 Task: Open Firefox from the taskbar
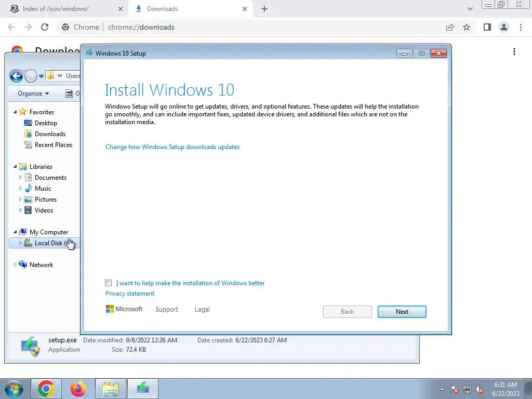pos(78,389)
